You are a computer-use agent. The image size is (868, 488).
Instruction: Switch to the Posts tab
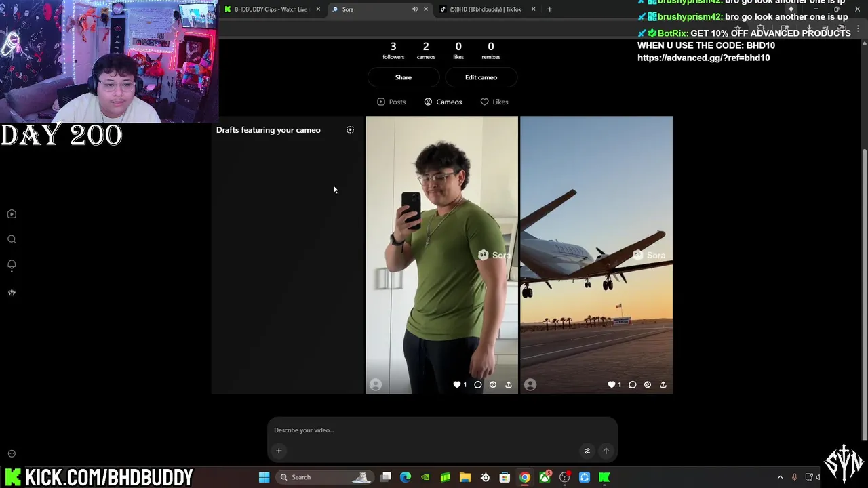tap(391, 102)
